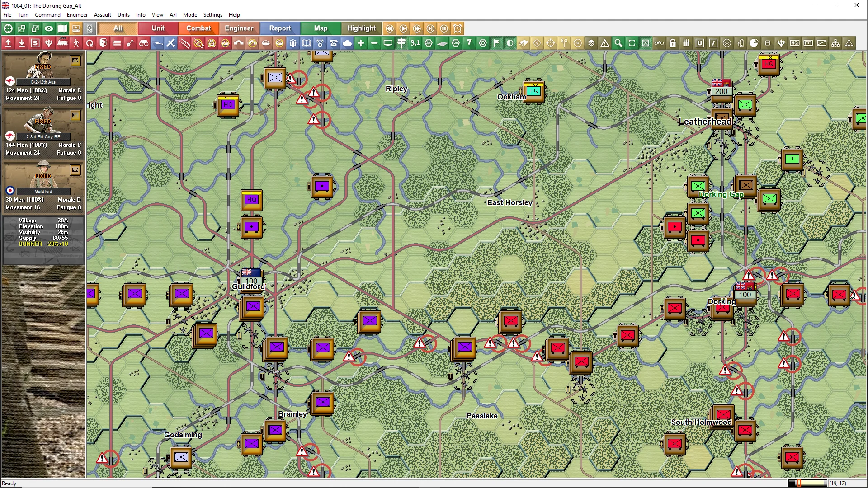The height and width of the screenshot is (488, 868).
Task: Toggle the half-circle contrast icon
Action: 510,43
